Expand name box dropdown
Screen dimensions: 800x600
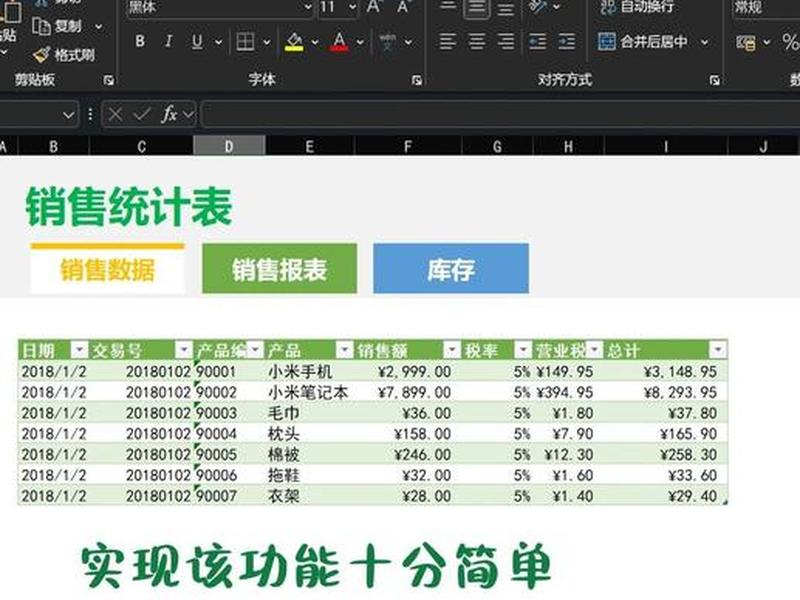click(x=68, y=115)
